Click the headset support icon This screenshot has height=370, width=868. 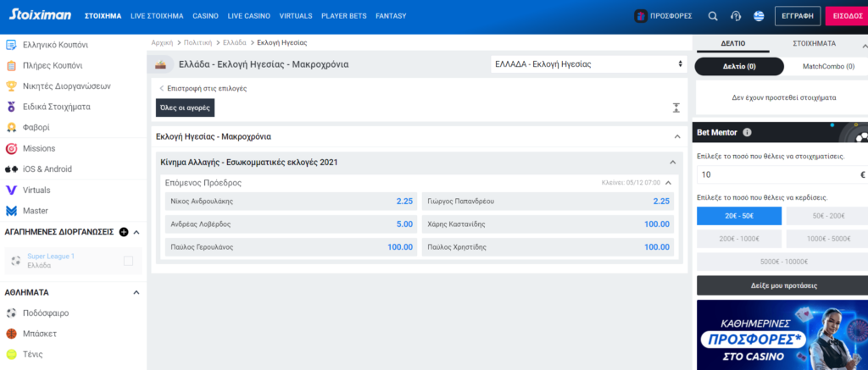736,16
